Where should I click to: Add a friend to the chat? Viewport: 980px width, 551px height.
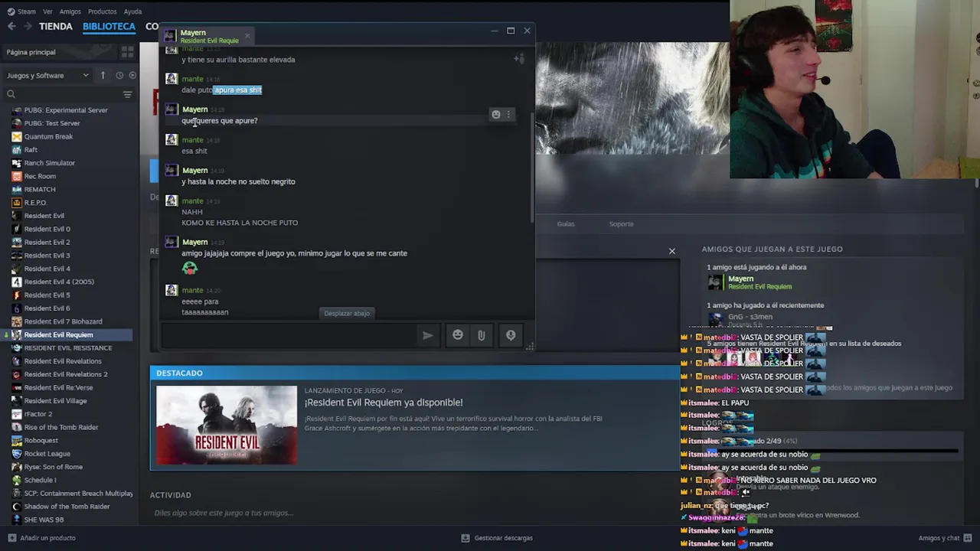(519, 59)
